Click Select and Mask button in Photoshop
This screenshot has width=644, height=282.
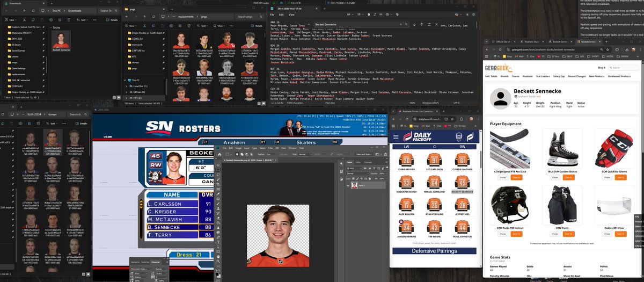364,154
